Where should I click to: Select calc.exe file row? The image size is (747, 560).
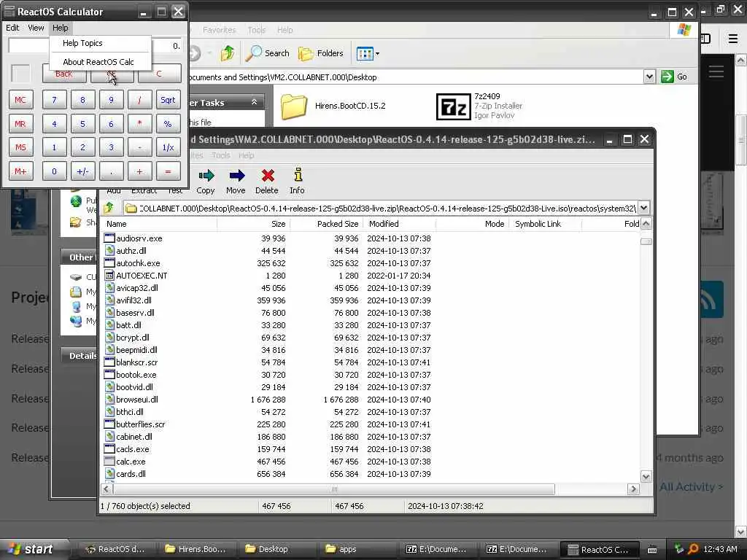point(131,462)
